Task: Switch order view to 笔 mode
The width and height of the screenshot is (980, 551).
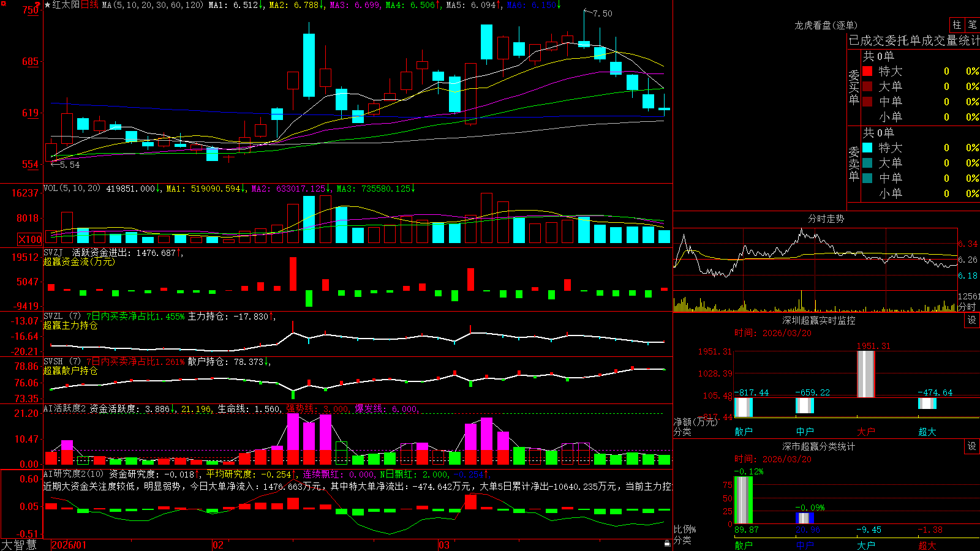Action: pos(972,25)
